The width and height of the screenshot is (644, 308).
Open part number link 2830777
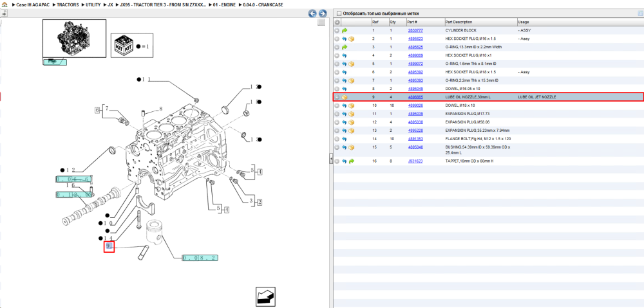(x=415, y=30)
